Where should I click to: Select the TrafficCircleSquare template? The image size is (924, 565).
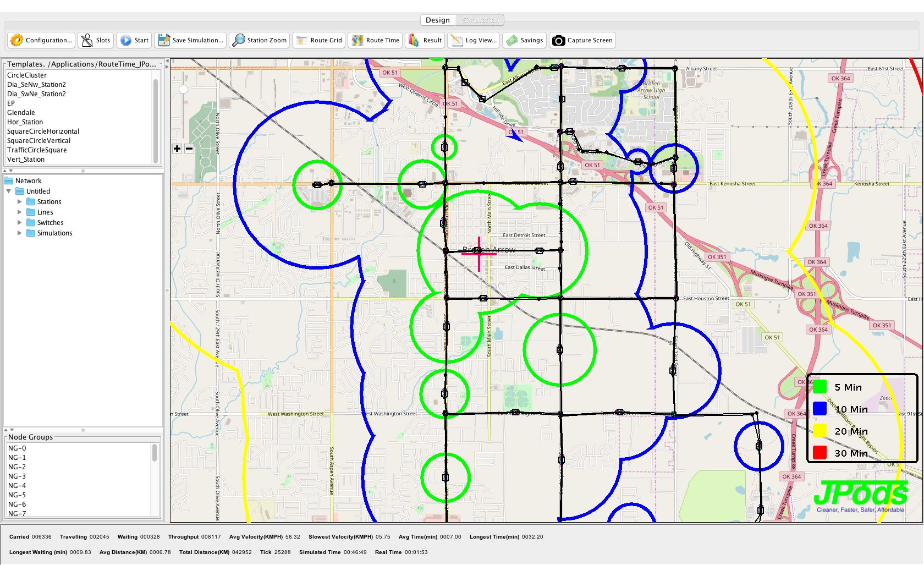[x=37, y=150]
